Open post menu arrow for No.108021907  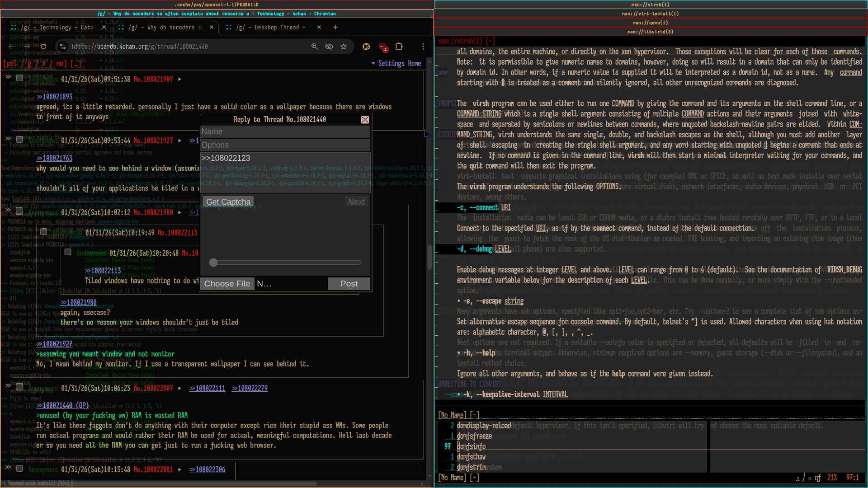pyautogui.click(x=180, y=79)
